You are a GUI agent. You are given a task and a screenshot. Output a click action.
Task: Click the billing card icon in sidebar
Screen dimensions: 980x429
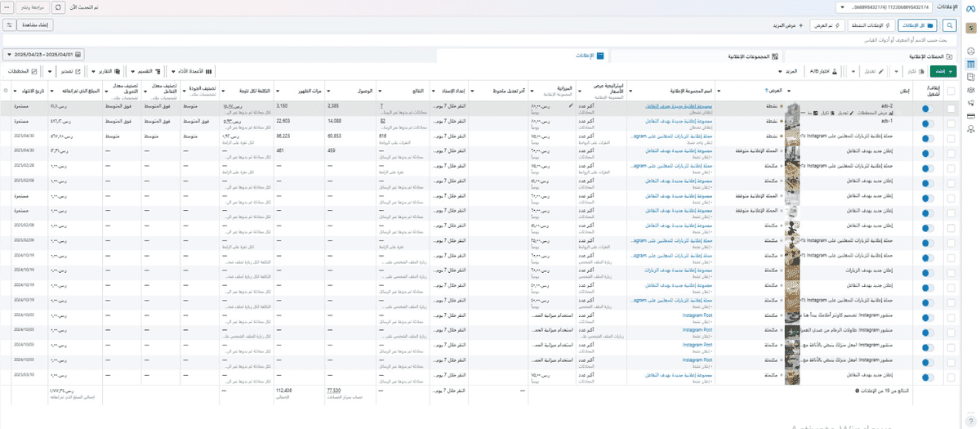[971, 116]
